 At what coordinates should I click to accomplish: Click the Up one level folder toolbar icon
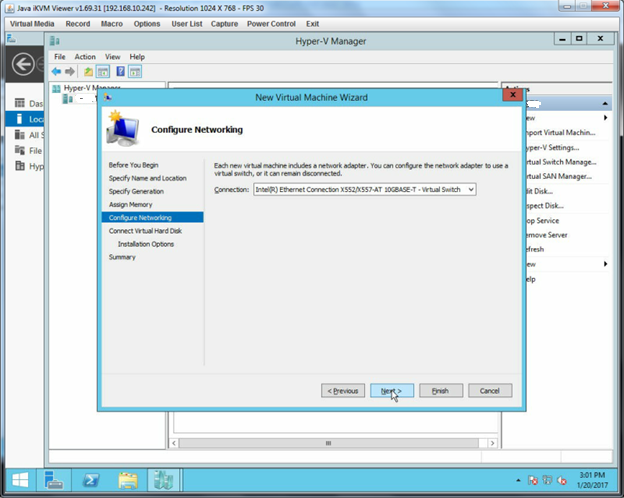(88, 72)
